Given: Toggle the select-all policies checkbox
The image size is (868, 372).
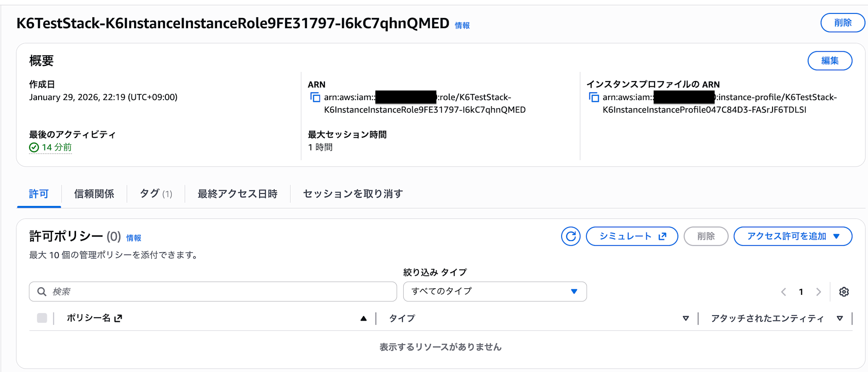Looking at the screenshot, I should (x=42, y=318).
